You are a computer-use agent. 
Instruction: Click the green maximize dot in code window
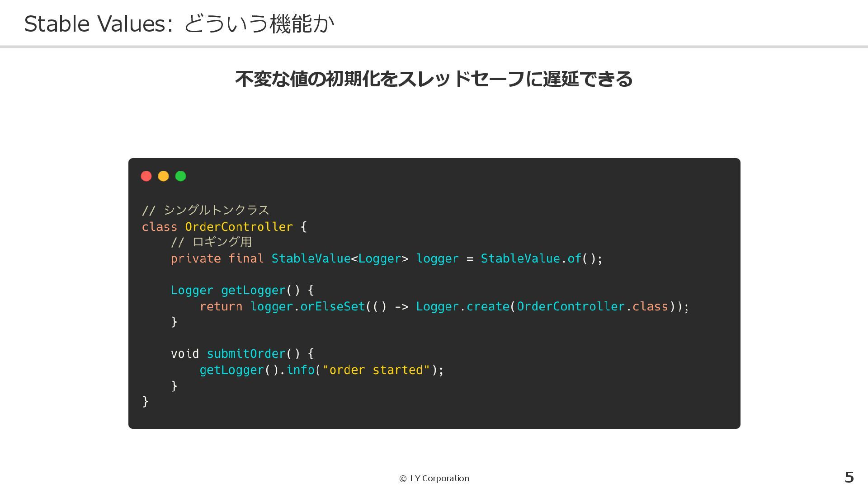pyautogui.click(x=180, y=176)
